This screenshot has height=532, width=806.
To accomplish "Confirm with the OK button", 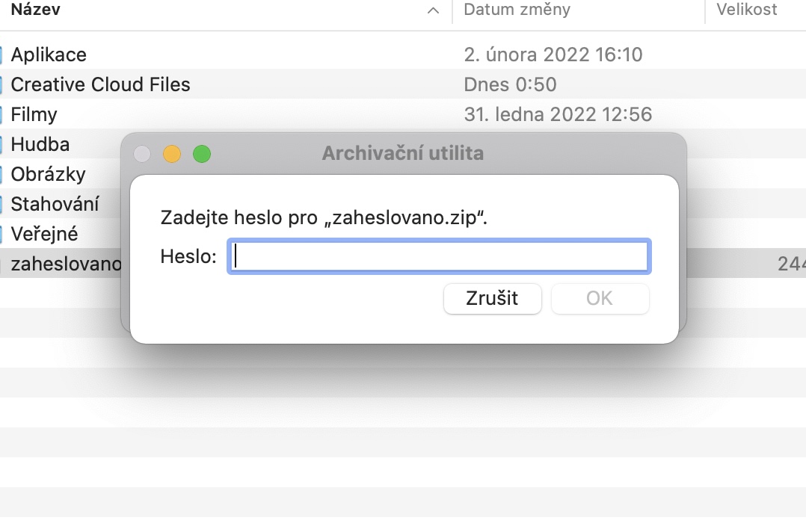I will point(600,299).
